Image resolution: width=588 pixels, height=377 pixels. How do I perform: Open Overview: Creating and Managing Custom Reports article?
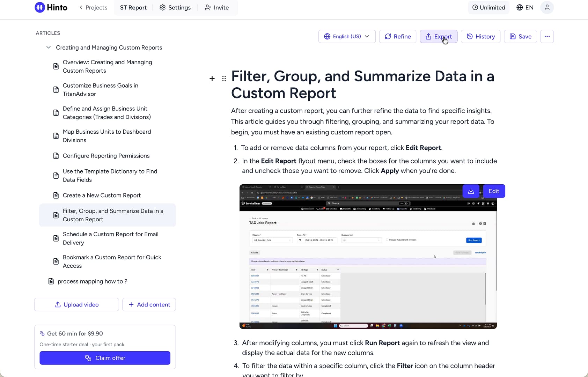(x=108, y=66)
